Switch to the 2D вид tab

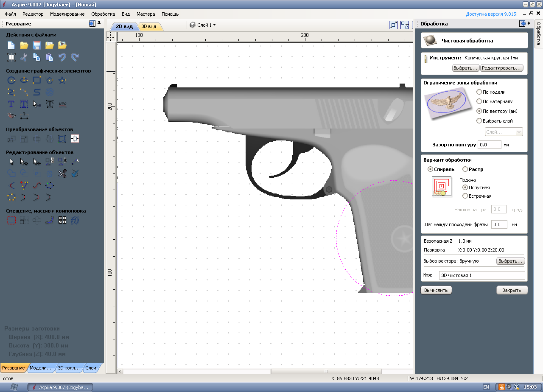coord(124,26)
